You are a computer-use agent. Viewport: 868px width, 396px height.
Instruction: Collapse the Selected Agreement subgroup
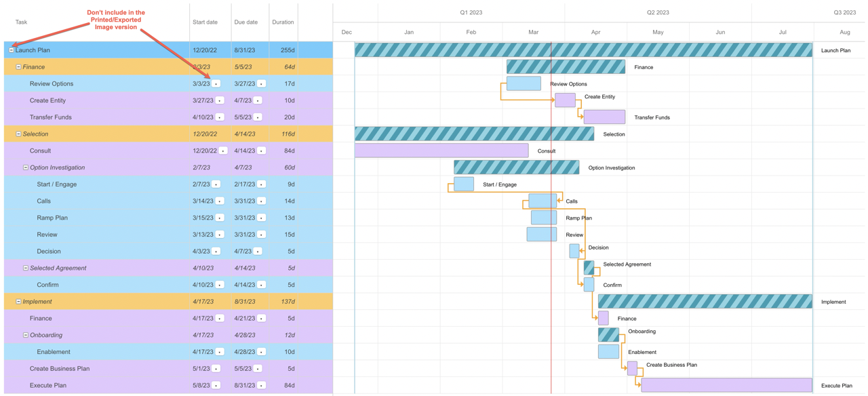point(26,268)
